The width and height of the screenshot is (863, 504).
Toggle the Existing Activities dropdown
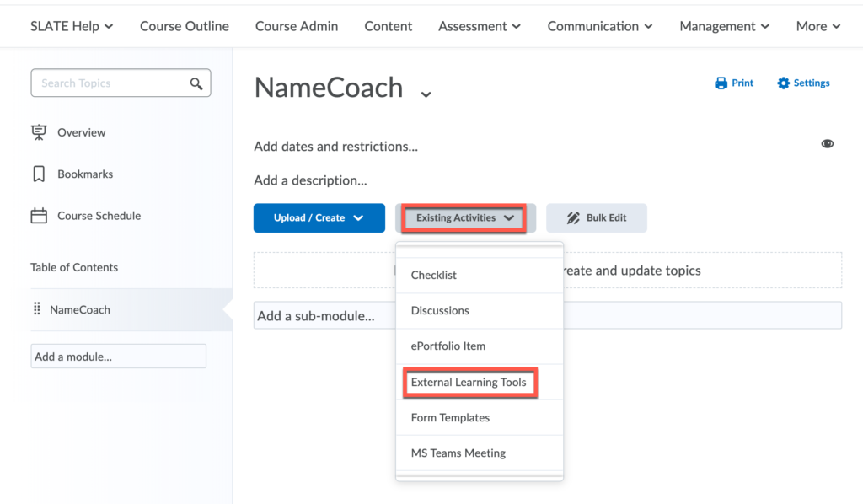(x=464, y=218)
